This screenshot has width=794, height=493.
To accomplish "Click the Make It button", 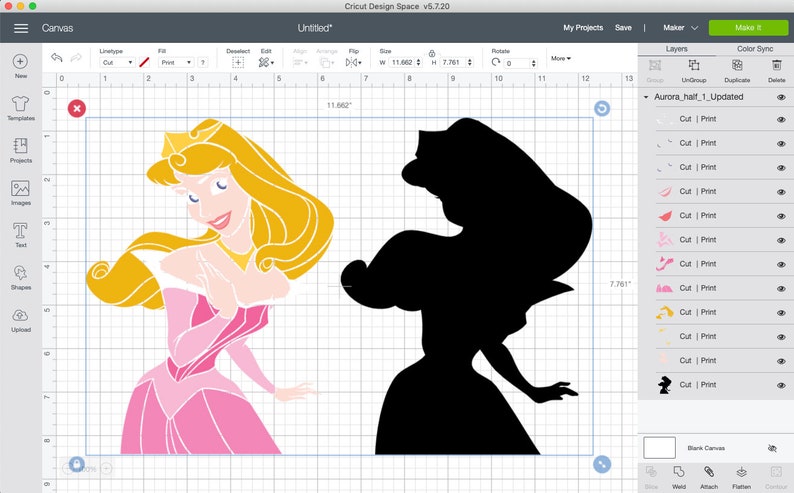I will pos(748,28).
